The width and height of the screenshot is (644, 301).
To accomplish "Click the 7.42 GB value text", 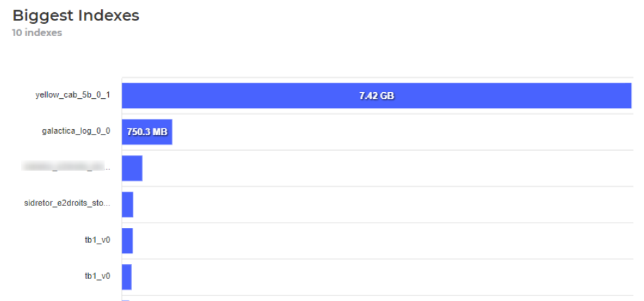I will point(377,96).
